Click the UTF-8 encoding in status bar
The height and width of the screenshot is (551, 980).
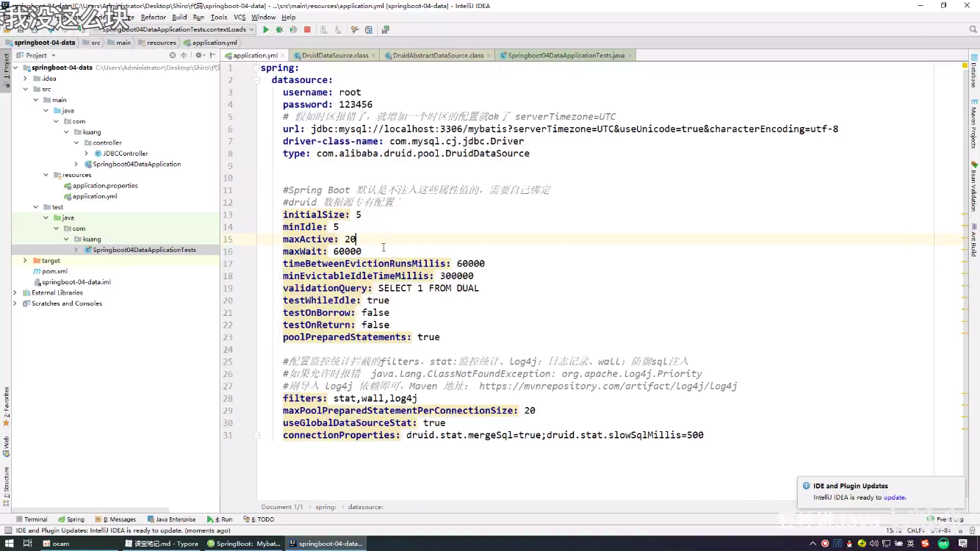pos(940,530)
